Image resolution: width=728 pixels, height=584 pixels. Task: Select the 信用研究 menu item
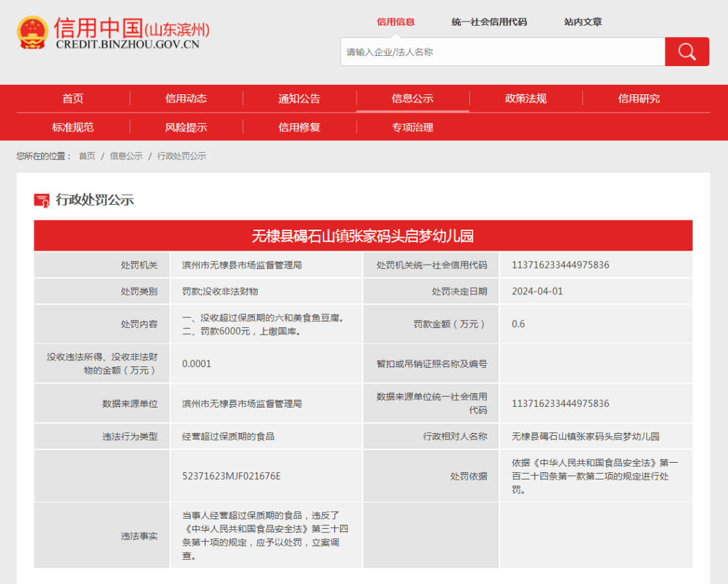pyautogui.click(x=638, y=98)
